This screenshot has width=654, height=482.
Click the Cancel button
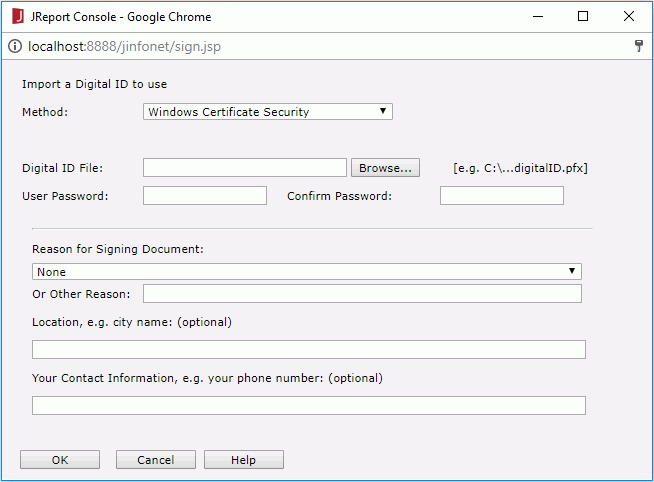[156, 459]
